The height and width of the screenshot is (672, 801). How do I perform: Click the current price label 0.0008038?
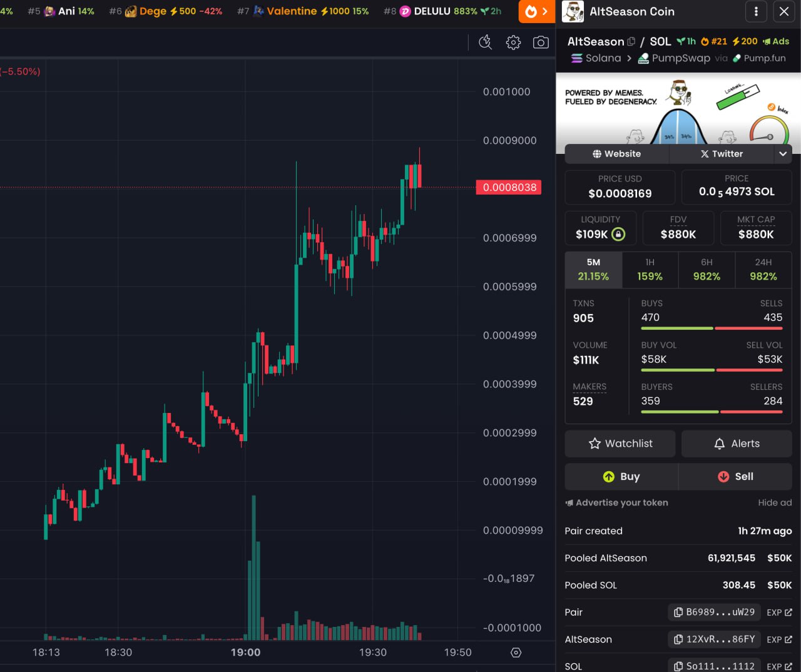509,187
